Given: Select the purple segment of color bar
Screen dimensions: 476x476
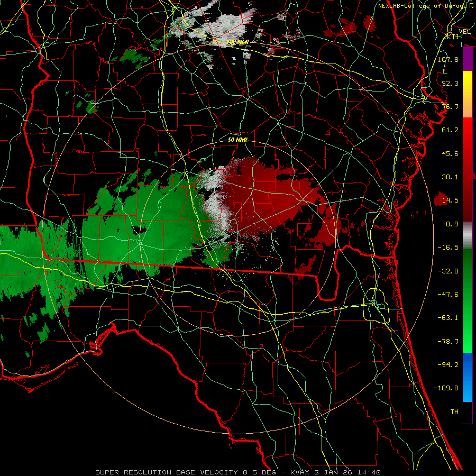Looking at the screenshot, I should 467,59.
